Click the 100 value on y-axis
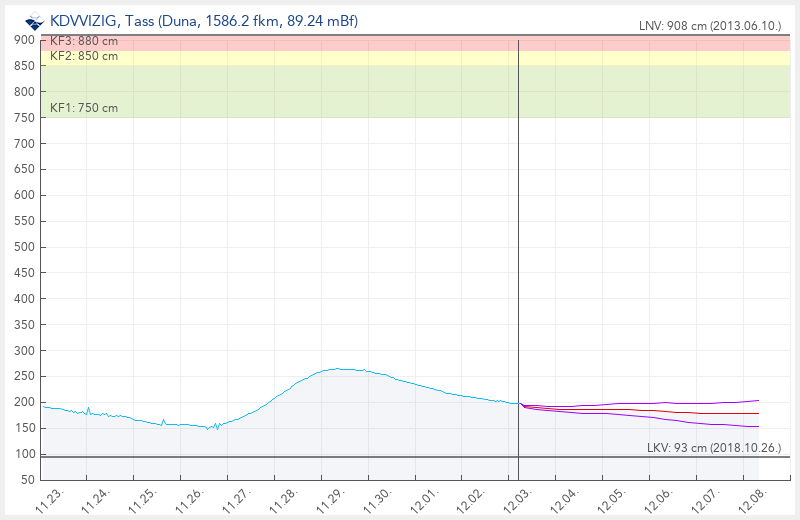 pyautogui.click(x=25, y=454)
